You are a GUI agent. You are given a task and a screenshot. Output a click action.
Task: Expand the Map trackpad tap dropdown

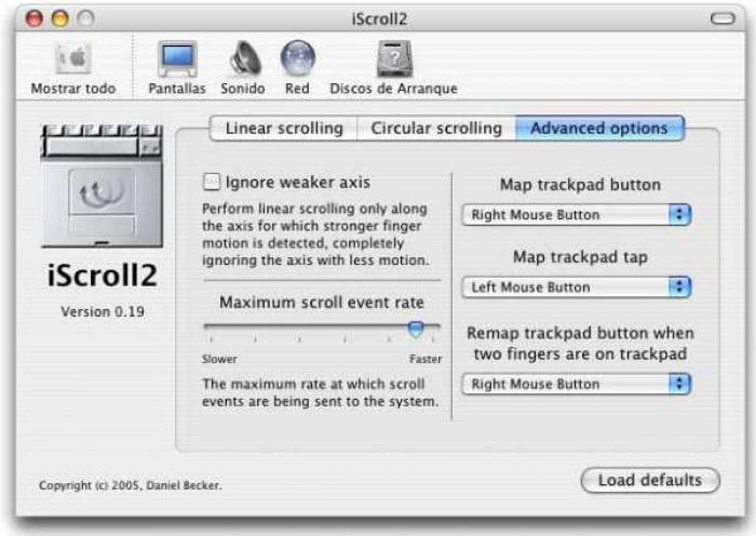point(577,287)
